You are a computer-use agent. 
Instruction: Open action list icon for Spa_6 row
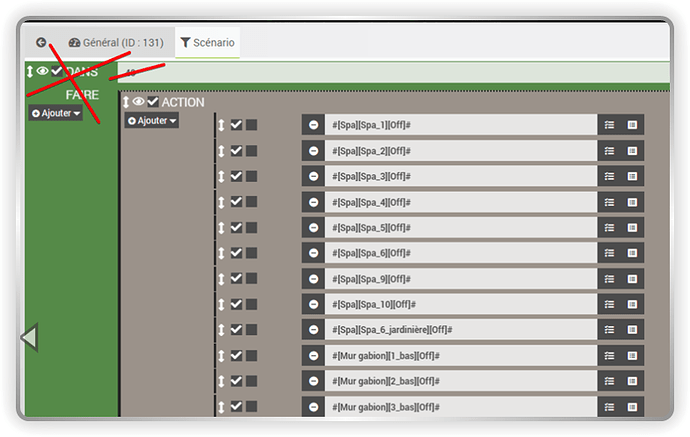[609, 253]
